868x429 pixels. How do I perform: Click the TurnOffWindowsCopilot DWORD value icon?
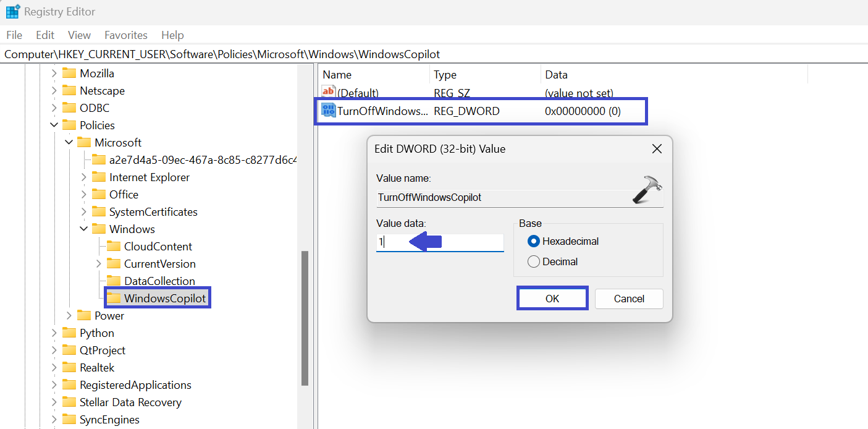[x=329, y=111]
